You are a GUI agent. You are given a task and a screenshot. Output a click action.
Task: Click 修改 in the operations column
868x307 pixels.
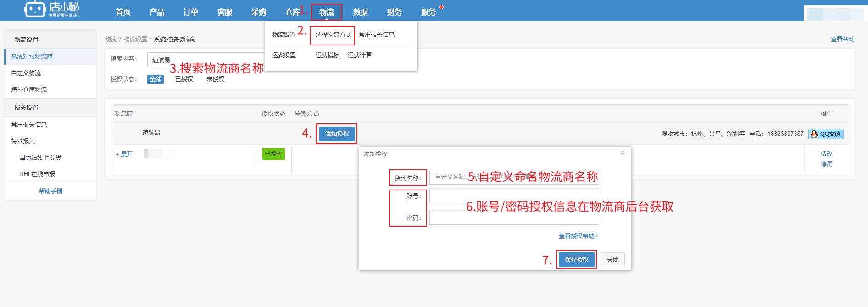click(x=827, y=154)
